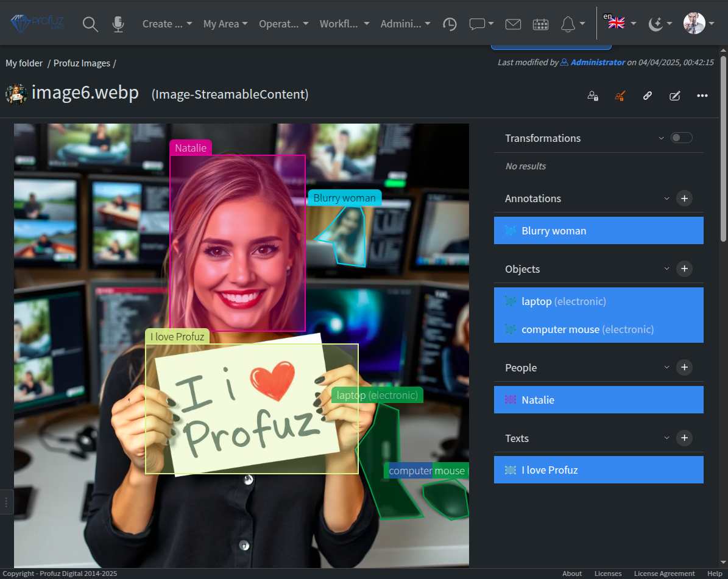Collapse the Objects section chevron
Screen dimensions: 728x579
666,269
